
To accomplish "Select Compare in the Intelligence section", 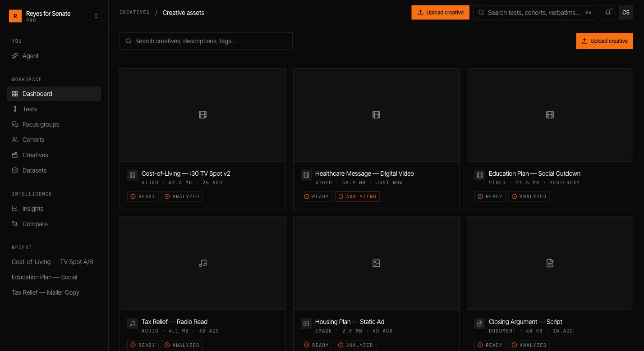I will point(54,224).
